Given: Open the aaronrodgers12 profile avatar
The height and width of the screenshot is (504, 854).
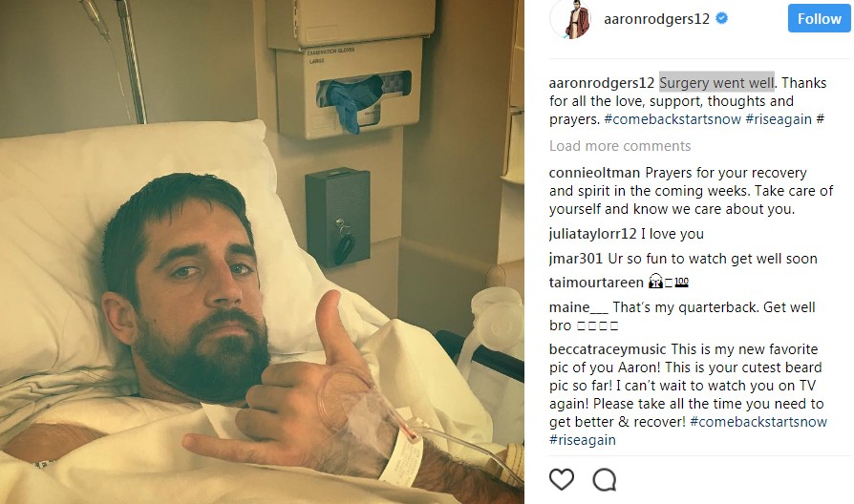Looking at the screenshot, I should (x=570, y=20).
